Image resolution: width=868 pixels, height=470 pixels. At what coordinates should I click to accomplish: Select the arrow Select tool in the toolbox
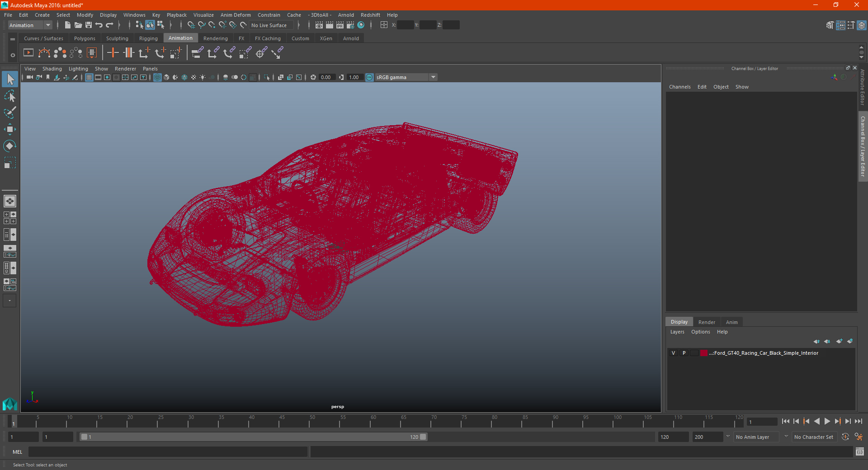[x=10, y=79]
